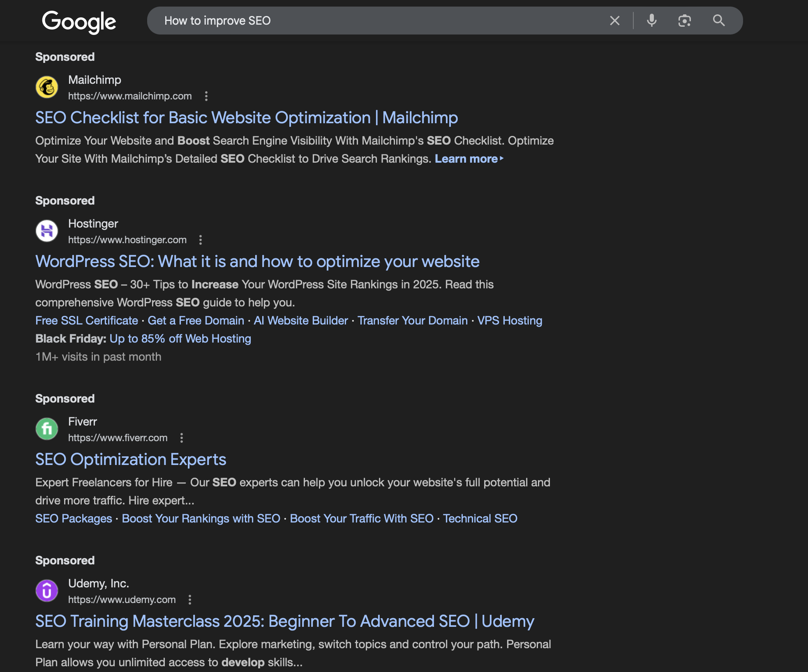Click the Mailchimp advertiser name

tap(95, 80)
